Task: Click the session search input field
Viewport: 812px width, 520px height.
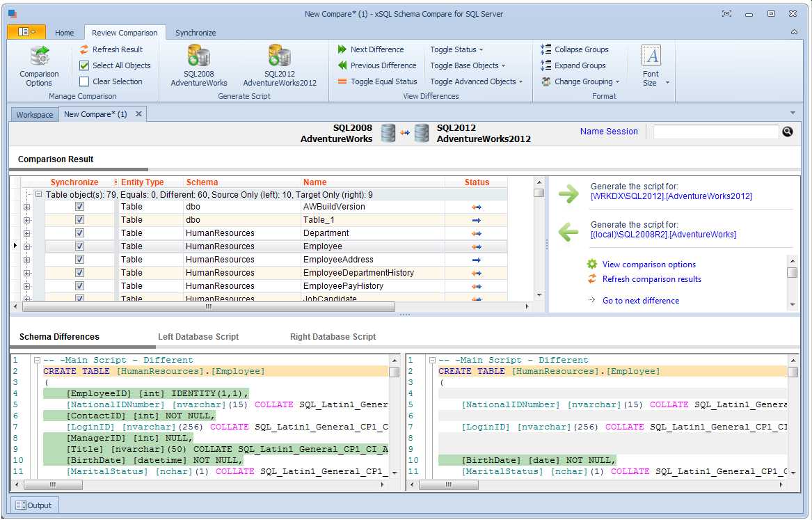Action: (716, 132)
